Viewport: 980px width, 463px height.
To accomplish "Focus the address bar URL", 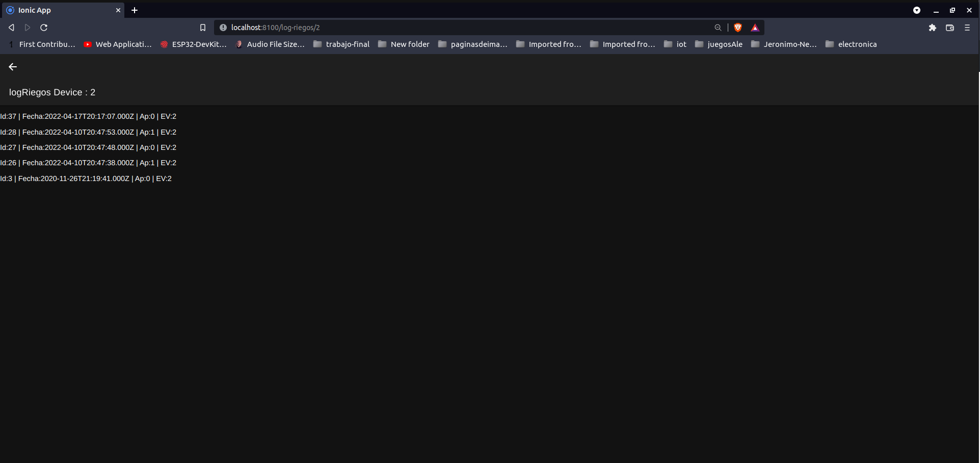I will tap(275, 28).
